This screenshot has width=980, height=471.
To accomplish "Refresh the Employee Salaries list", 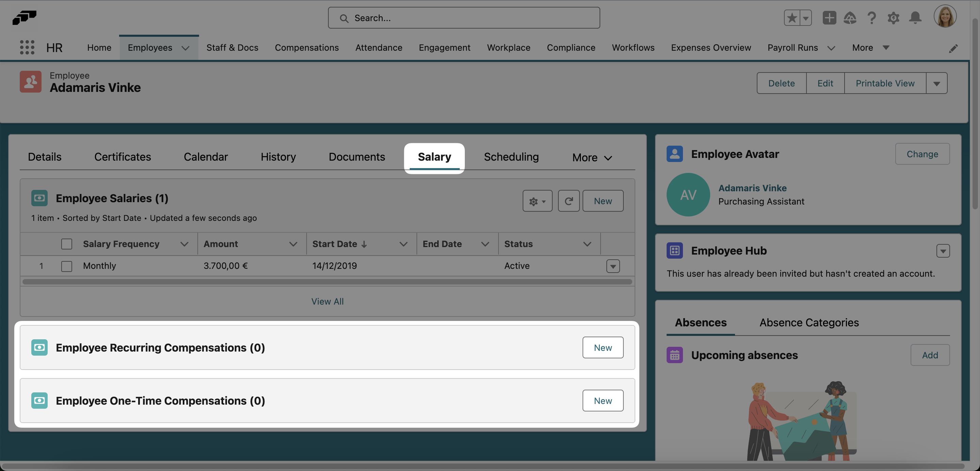I will point(568,200).
